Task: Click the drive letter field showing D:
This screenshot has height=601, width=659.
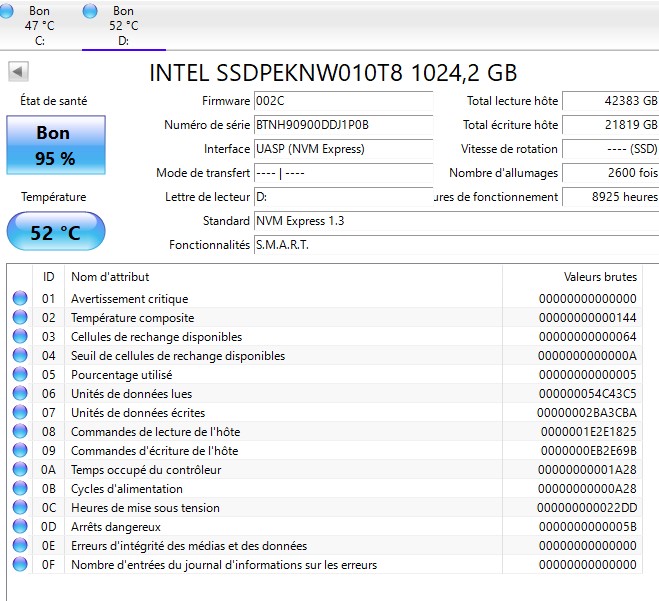Action: click(x=343, y=197)
